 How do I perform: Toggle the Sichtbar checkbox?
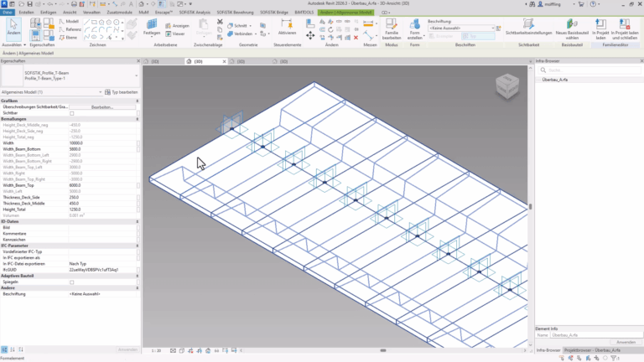click(72, 113)
